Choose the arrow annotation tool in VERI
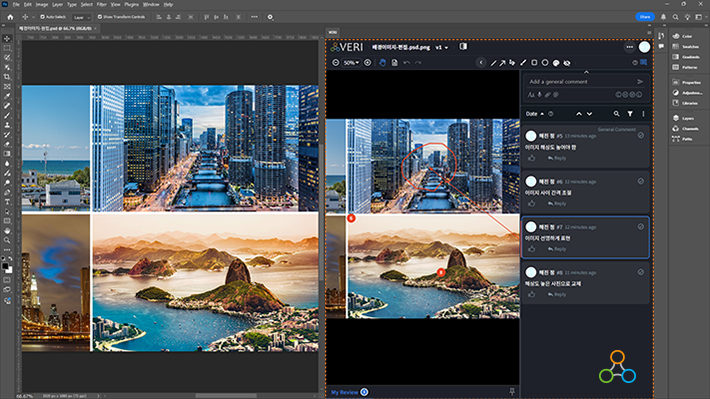Viewport: 710px width, 399px height. pyautogui.click(x=502, y=63)
